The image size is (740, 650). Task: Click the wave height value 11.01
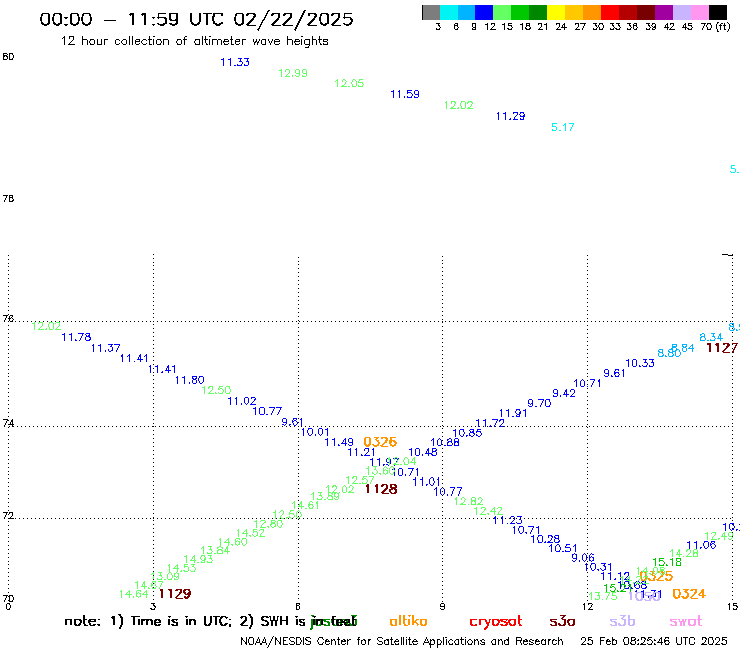point(427,482)
